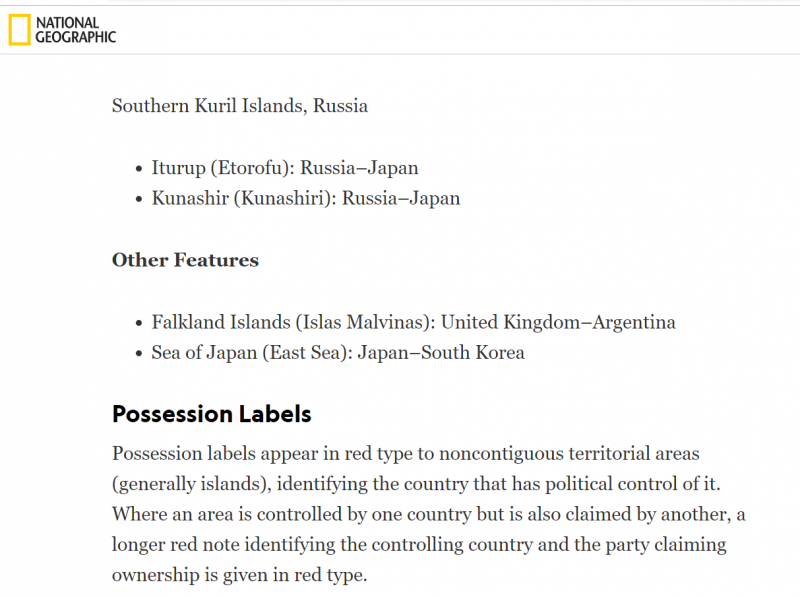
Task: Click the words United Kingdom–Argentina
Action: point(558,322)
